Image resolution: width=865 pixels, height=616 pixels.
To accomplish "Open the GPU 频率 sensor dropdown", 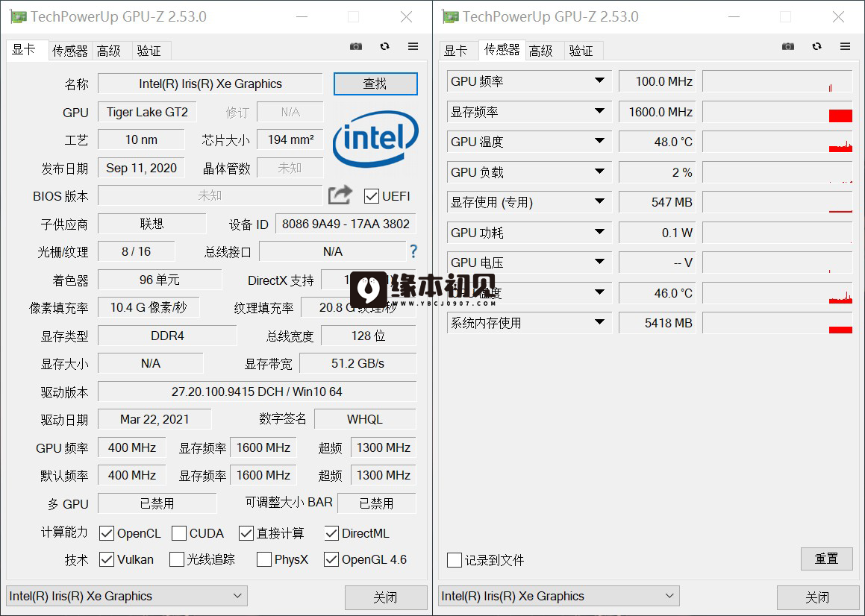I will coord(599,81).
